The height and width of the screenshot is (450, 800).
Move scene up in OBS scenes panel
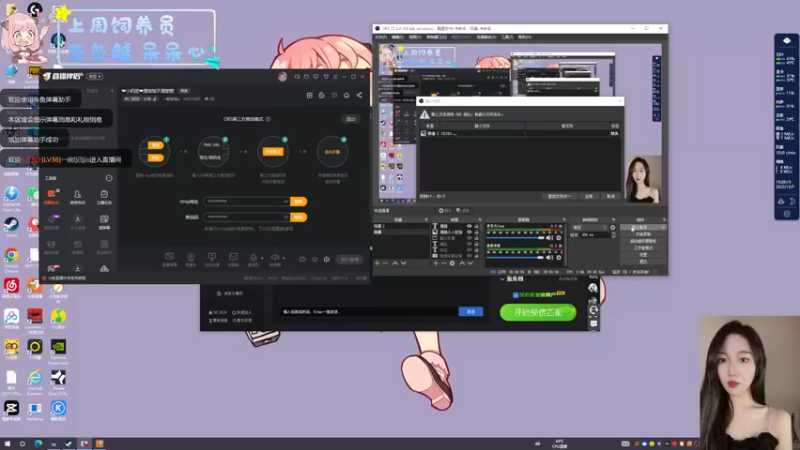point(395,263)
